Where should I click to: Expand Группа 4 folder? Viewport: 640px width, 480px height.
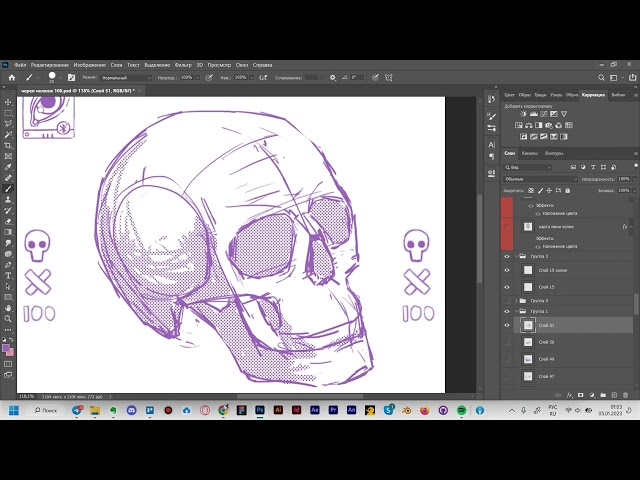pyautogui.click(x=516, y=301)
